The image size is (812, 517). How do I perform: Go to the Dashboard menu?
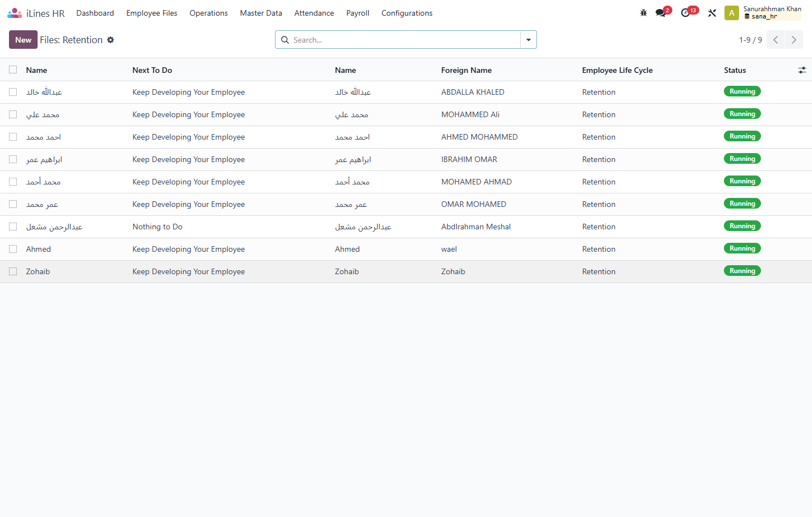tap(95, 13)
